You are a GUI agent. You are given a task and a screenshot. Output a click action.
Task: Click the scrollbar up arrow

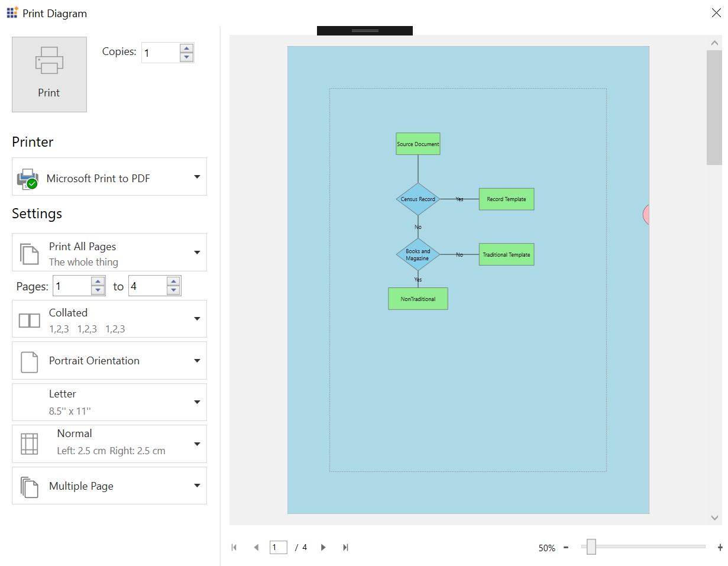(x=714, y=43)
